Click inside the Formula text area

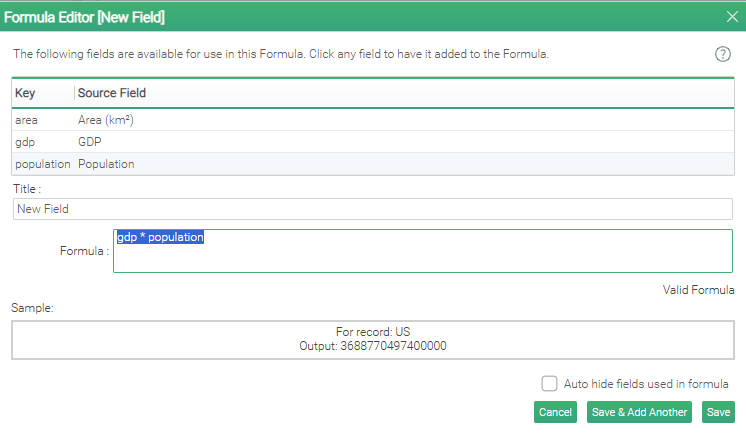point(422,257)
